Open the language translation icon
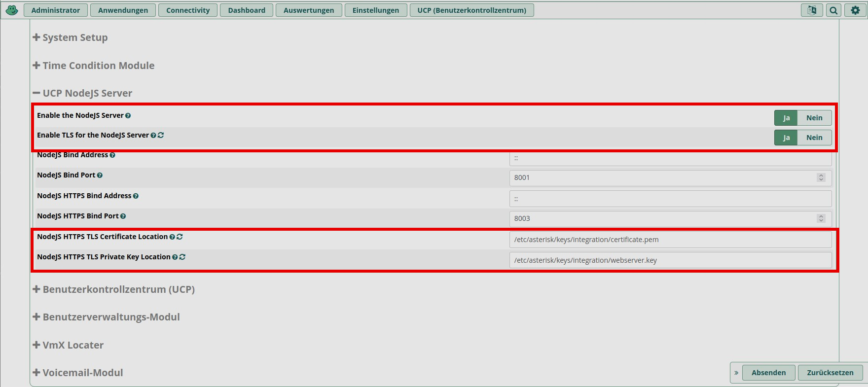 coord(811,10)
